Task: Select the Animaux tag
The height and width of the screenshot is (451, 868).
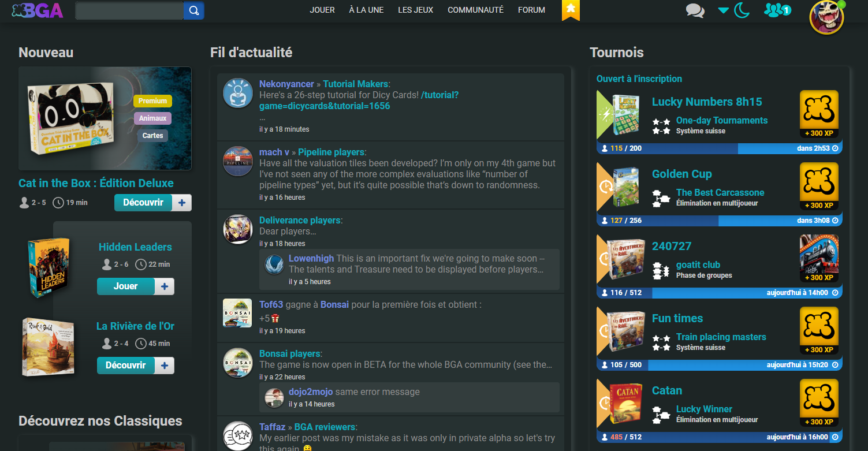Action: [152, 118]
